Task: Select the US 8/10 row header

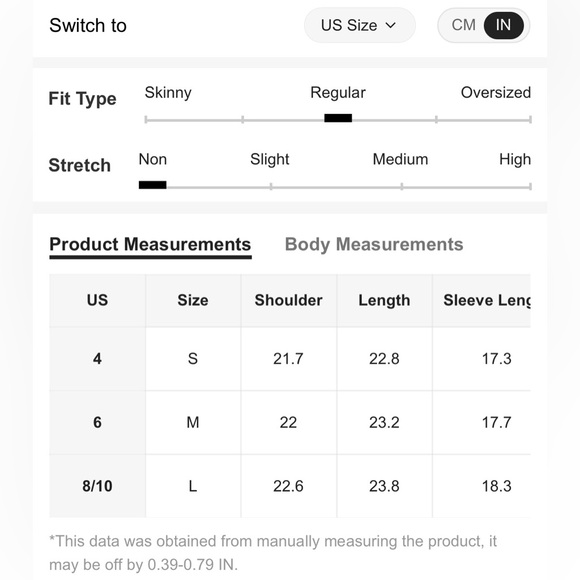Action: point(97,486)
